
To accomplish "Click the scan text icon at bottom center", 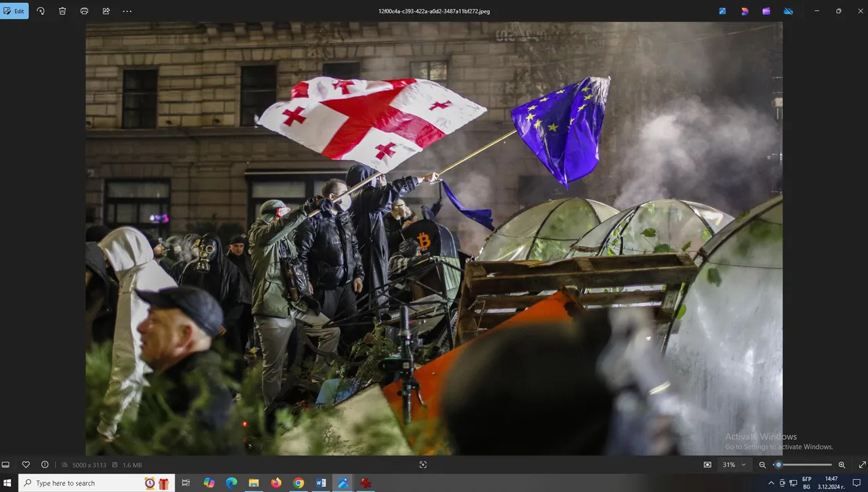I will coord(423,465).
